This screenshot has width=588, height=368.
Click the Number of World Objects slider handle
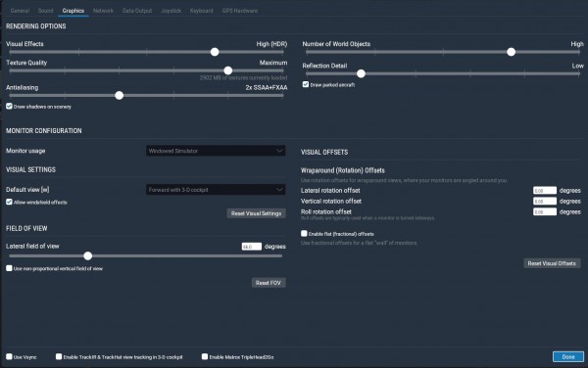tap(511, 52)
